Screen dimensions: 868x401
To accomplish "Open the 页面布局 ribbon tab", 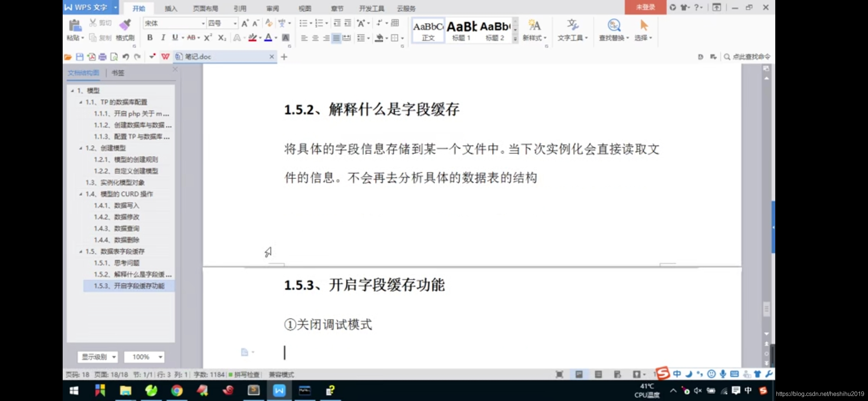I will (206, 8).
